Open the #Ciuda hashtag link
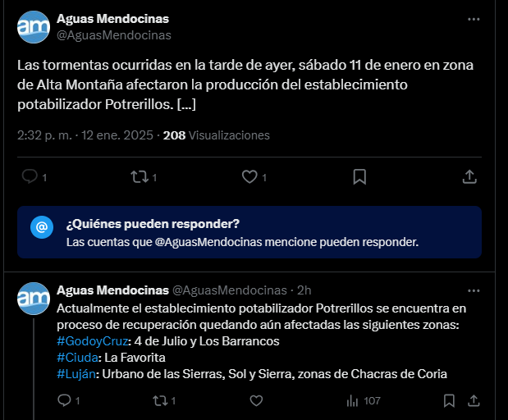508x420 pixels. [x=76, y=358]
